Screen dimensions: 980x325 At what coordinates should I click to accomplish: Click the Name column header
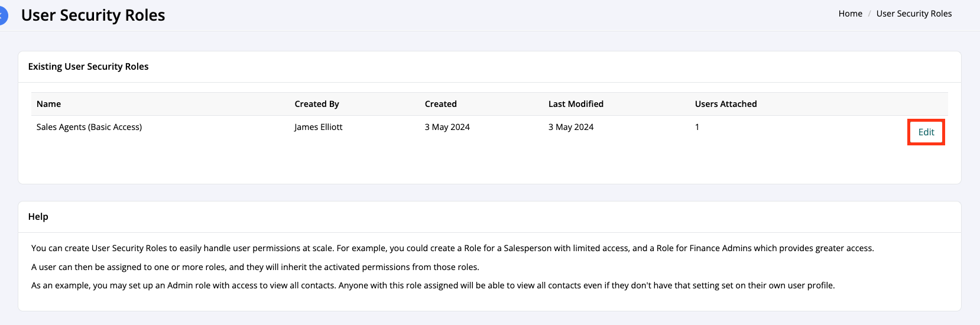point(48,104)
